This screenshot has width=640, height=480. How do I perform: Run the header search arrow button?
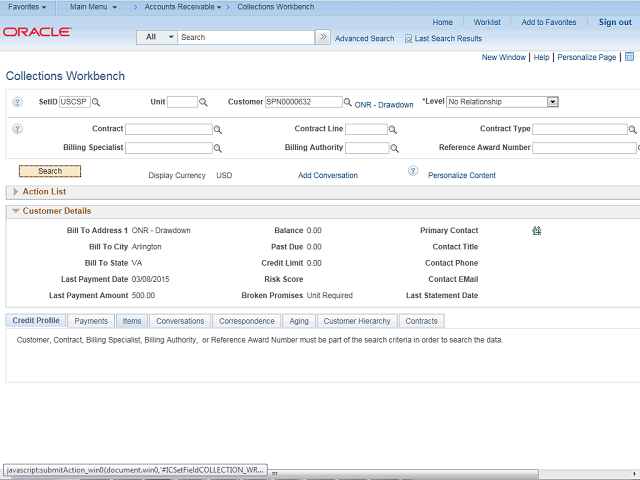322,37
